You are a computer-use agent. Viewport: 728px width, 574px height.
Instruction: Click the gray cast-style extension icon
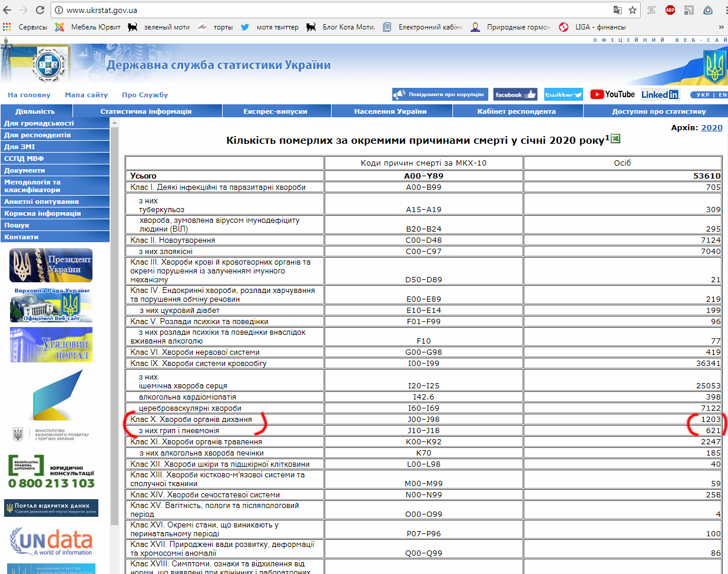[689, 10]
